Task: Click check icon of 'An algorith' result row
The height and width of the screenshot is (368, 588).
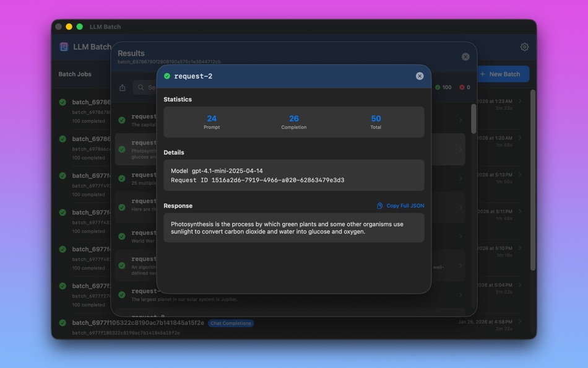Action: click(122, 266)
